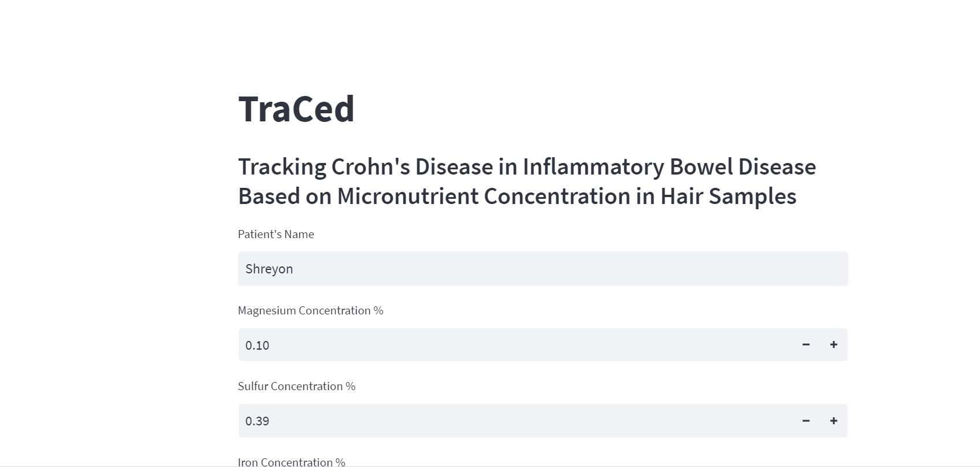This screenshot has width=980, height=467.
Task: Decrease Sulfur Concentration using the minus button
Action: tap(805, 421)
